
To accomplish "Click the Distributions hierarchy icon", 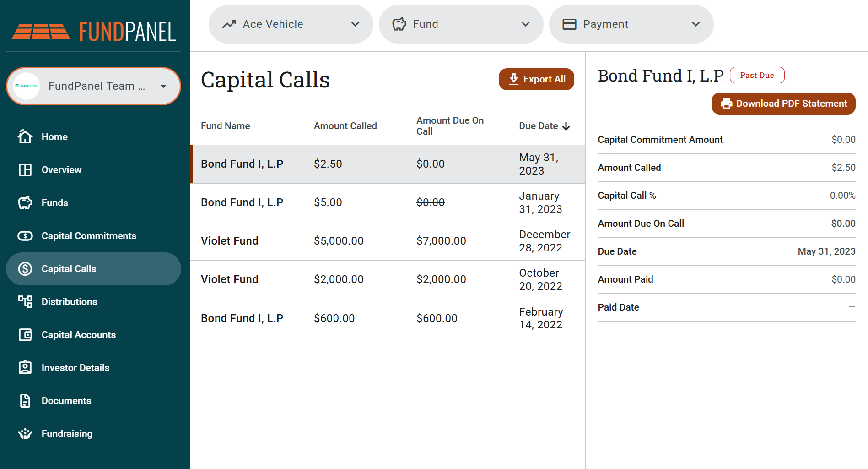I will 25,302.
